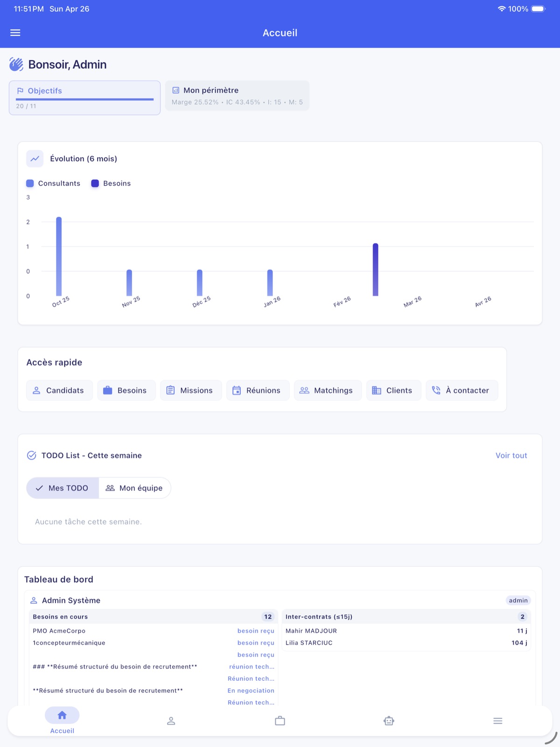Open À contacter quick access

(x=462, y=390)
